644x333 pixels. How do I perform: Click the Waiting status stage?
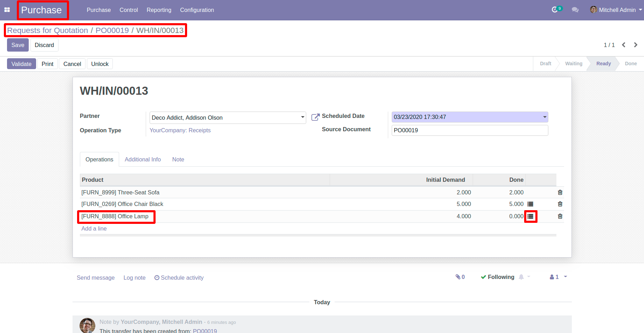pos(574,64)
